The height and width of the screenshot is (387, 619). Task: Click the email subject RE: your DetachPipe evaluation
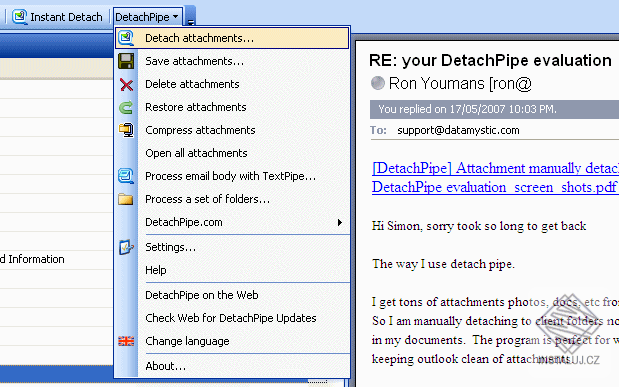490,60
